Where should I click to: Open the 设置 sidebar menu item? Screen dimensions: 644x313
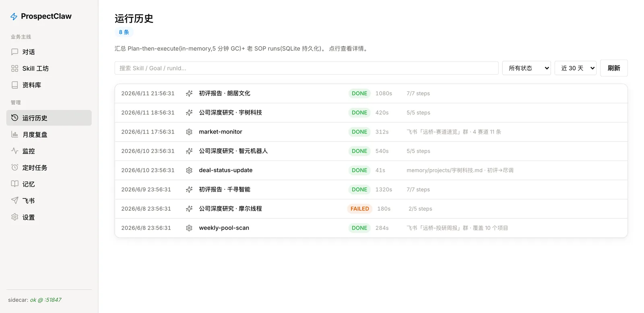[x=49, y=217]
